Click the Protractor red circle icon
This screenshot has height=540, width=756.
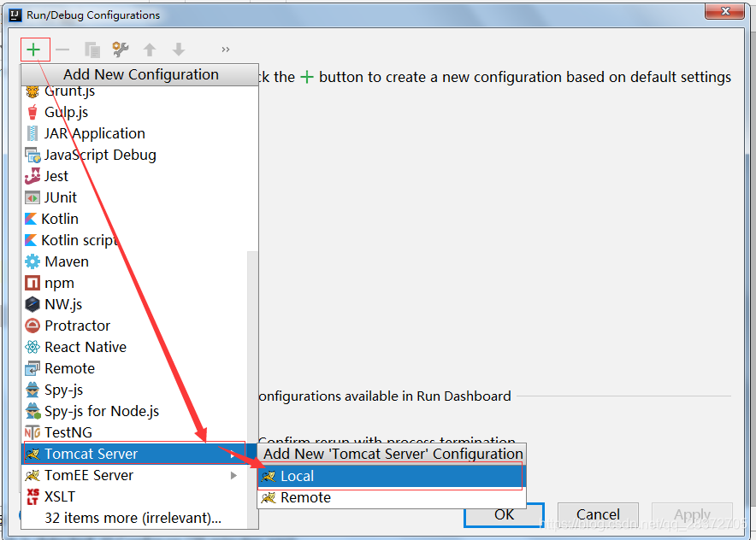click(32, 326)
